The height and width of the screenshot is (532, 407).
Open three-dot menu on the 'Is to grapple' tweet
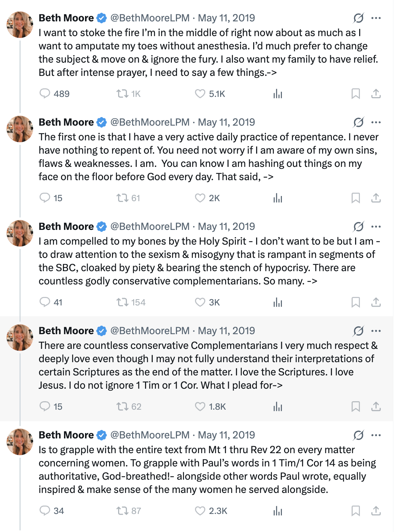click(376, 435)
